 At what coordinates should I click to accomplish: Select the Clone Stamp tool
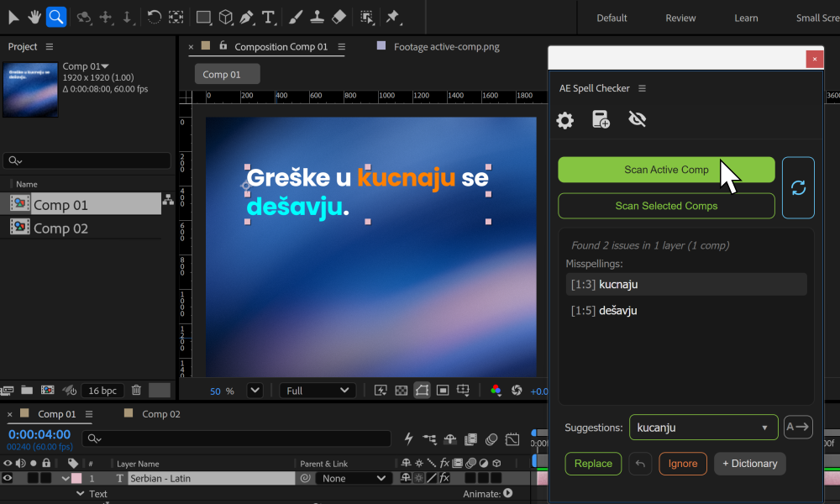[x=317, y=17]
